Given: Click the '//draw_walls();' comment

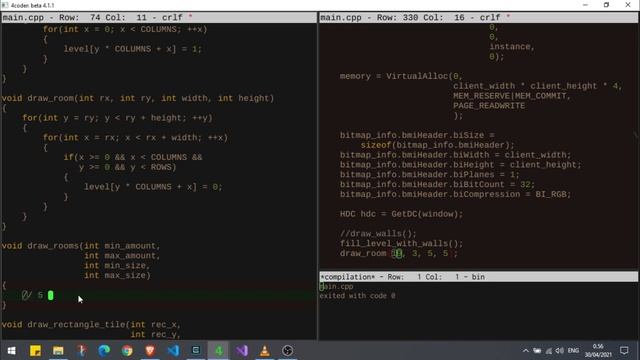Looking at the screenshot, I should (378, 233).
